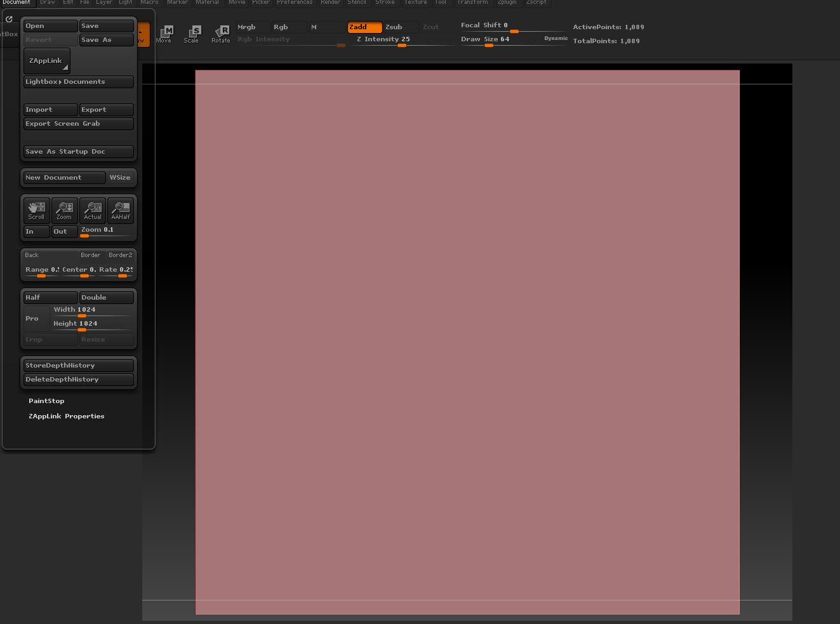Open the Preferences menu

point(295,3)
